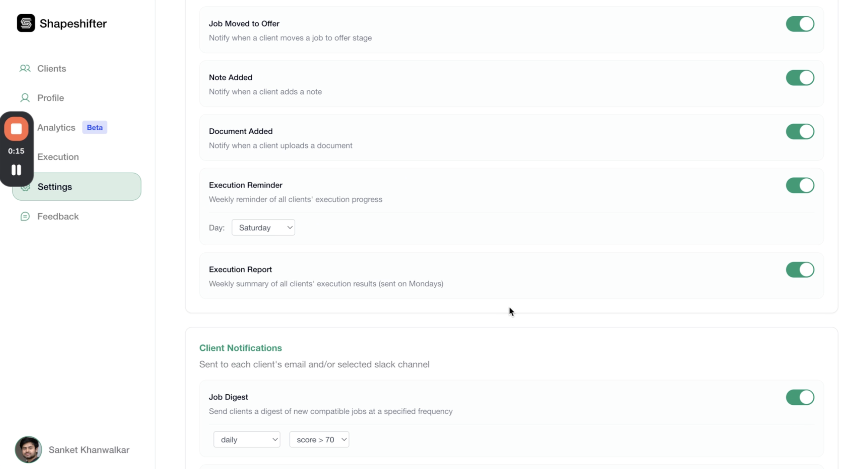868x469 pixels.
Task: Click the Profile person icon
Action: click(25, 98)
